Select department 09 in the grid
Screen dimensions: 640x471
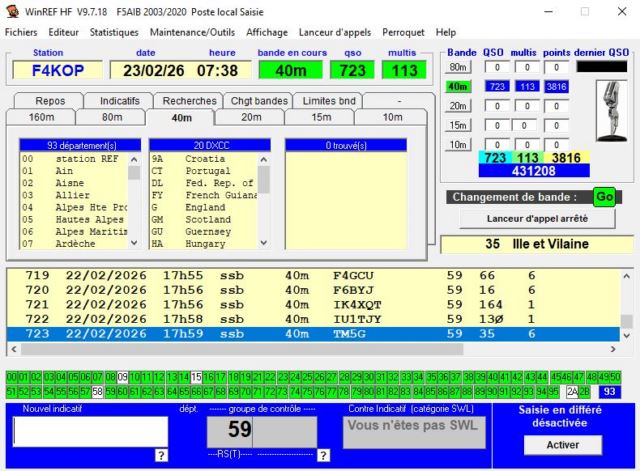point(122,377)
